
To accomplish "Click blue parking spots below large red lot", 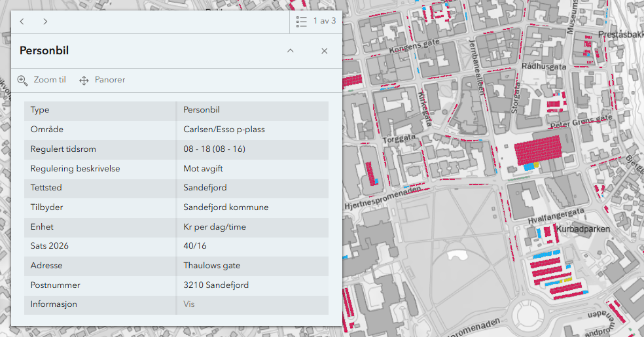I will (528, 168).
